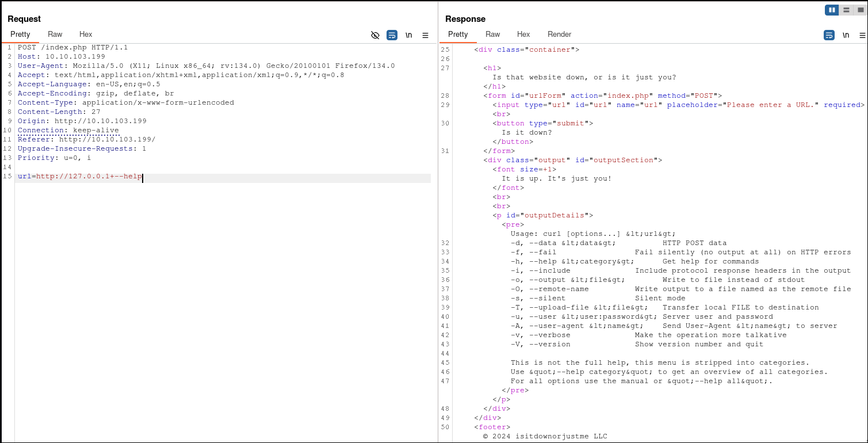This screenshot has width=868, height=443.
Task: Toggle \n show newlines in Response pane
Action: coord(846,35)
